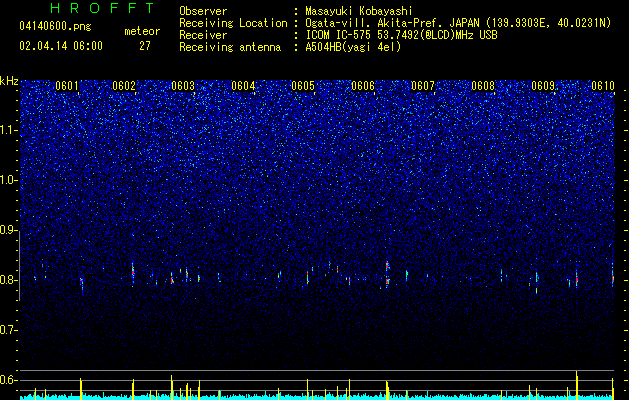Select the filename 04140600.png

pyautogui.click(x=55, y=27)
